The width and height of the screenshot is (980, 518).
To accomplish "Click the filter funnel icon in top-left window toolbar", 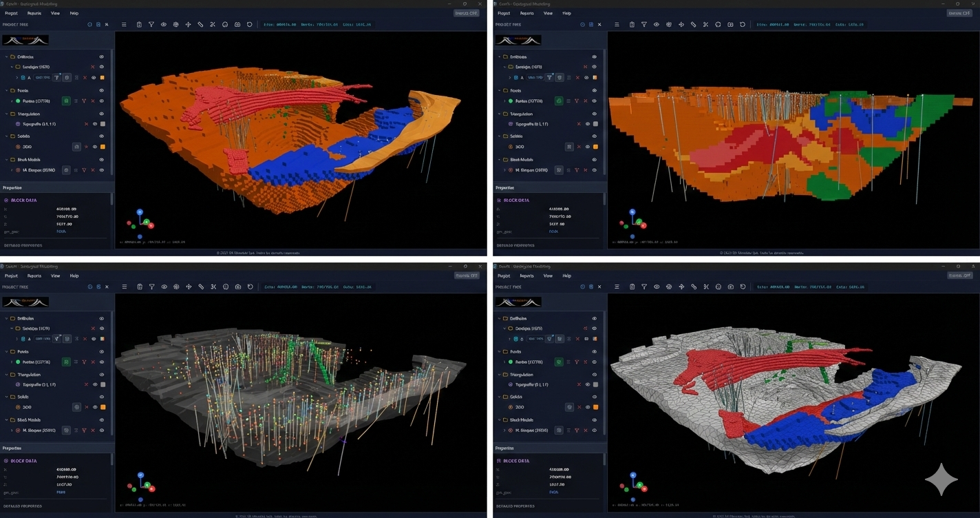I will click(x=151, y=25).
